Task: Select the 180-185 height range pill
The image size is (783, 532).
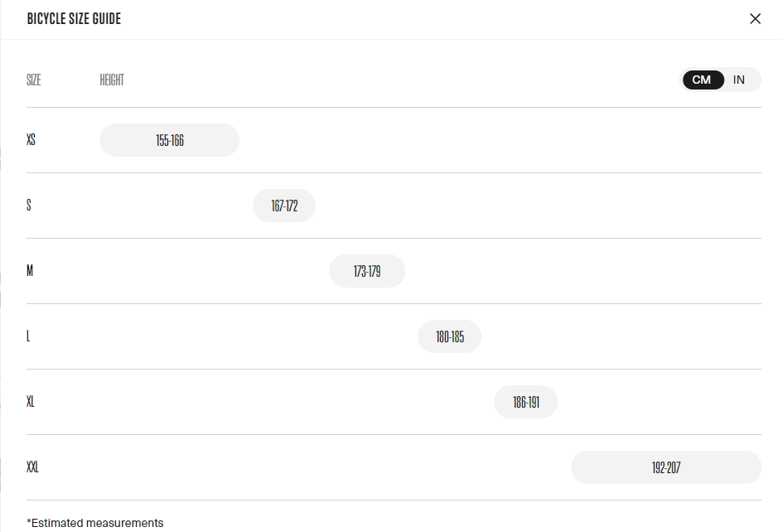Action: click(x=449, y=336)
